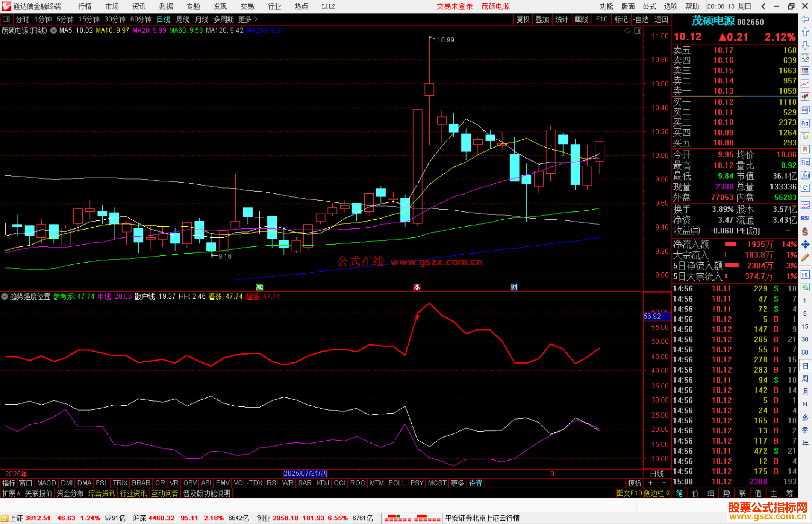Open the 功能 menu
This screenshot has width=812, height=524.
coord(606,6)
